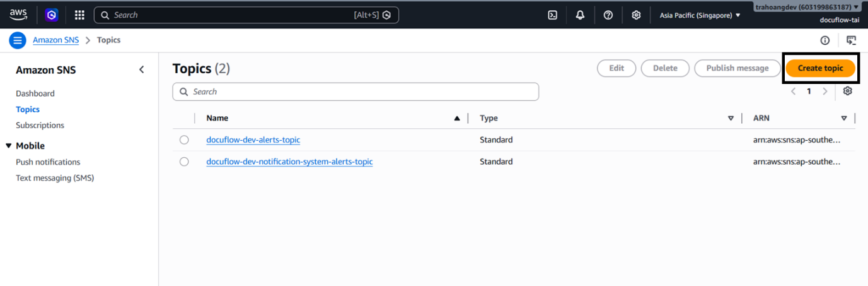Expand the Asia Pacific (Singapore) region dropdown
Screen dimensions: 868x286
pos(700,15)
